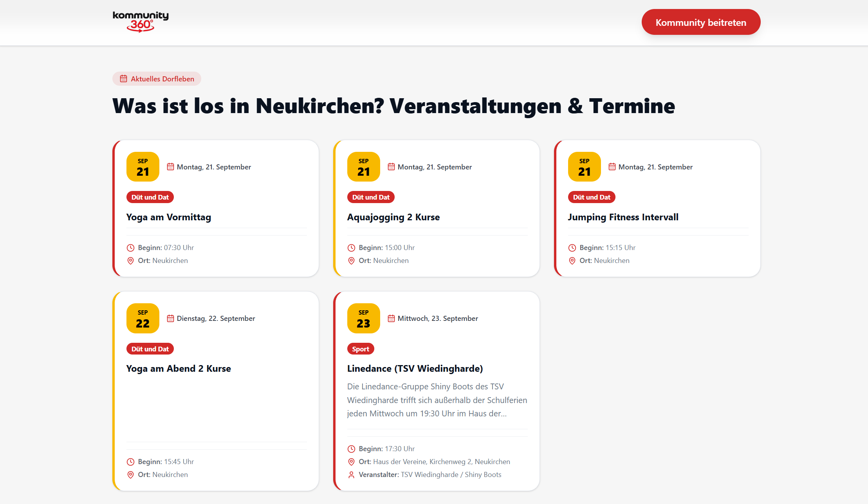
Task: Click calendar icon on Jumping Fitness Intervall card
Action: click(x=612, y=167)
